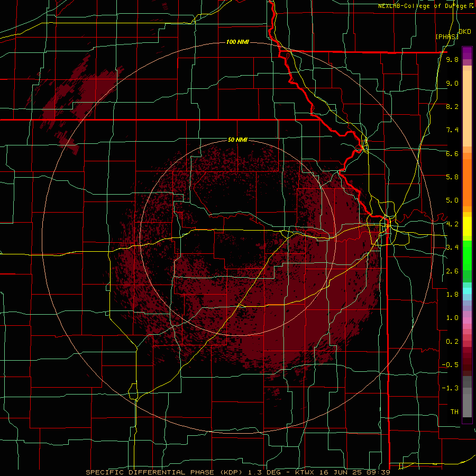Click the 2.6 scale value
Screen dimensions: 476x476
[x=452, y=271]
